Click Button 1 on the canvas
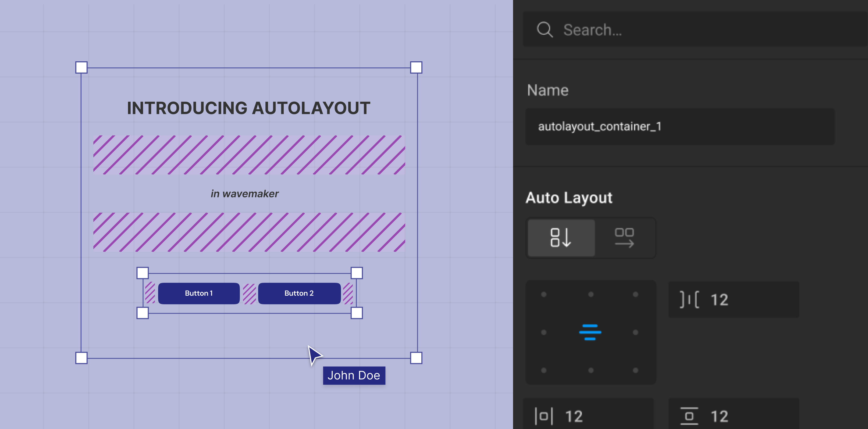Viewport: 868px width, 429px height. pos(198,293)
